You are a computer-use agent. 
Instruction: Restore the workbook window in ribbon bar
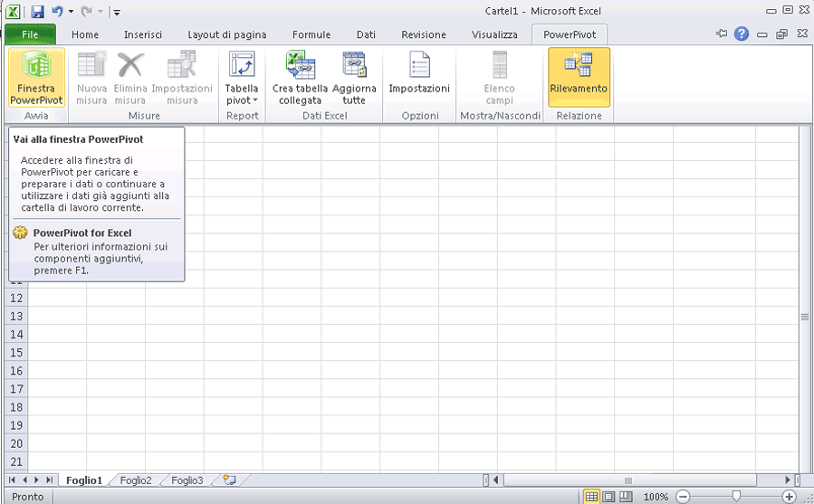tap(781, 34)
